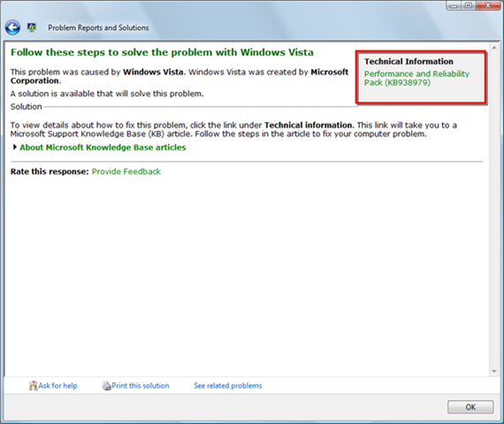
Task: Select the Print this solution link
Action: [141, 385]
